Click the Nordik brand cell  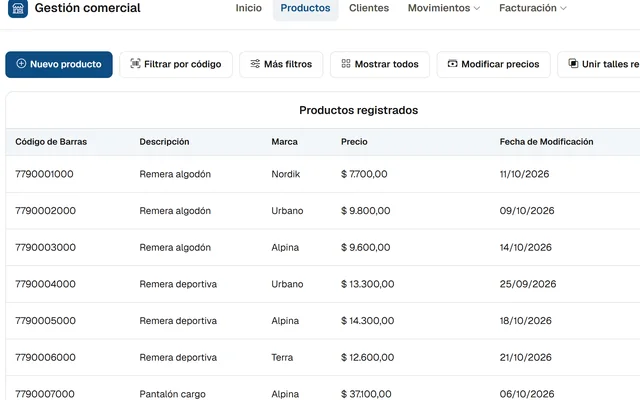(286, 174)
